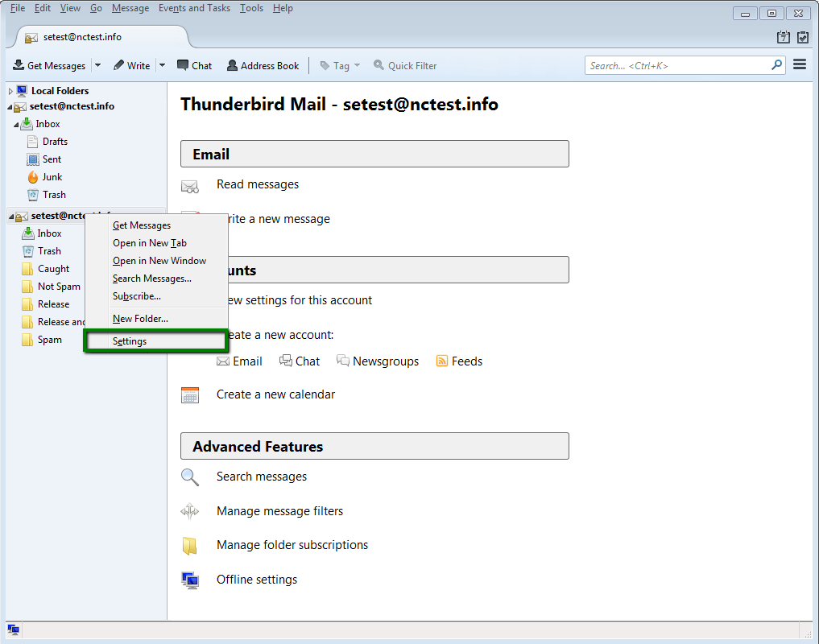819x644 pixels.
Task: Click the Tag toolbar button
Action: (x=335, y=65)
